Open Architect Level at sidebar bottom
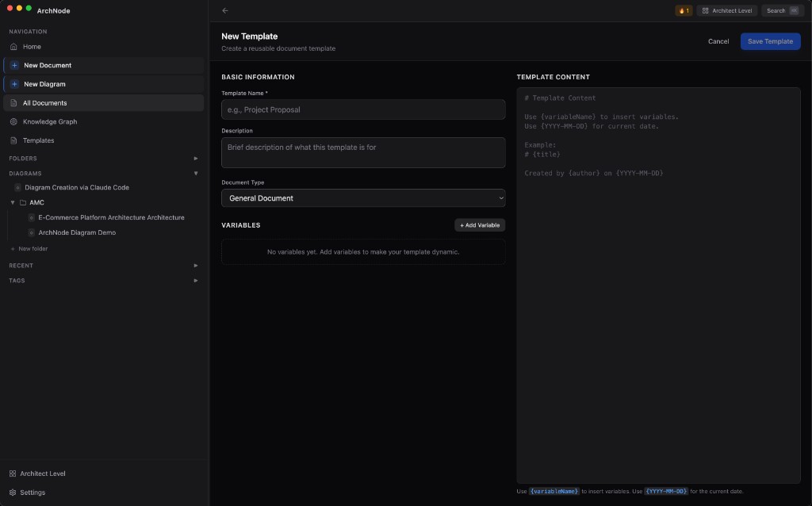Screen dimensions: 812x506 click(104, 473)
